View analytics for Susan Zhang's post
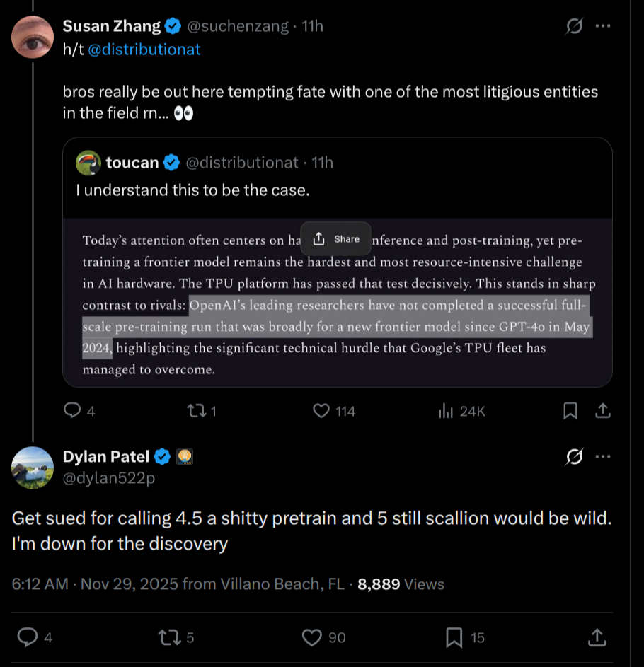Screen dimensions: 644x667 click(447, 410)
